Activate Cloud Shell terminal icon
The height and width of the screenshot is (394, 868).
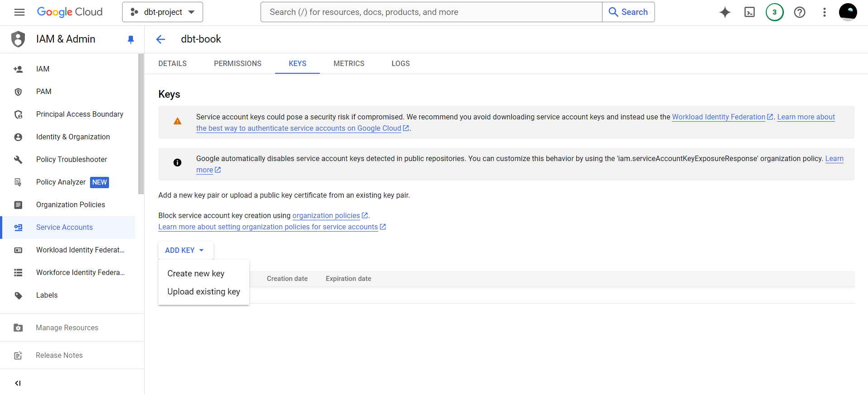click(x=749, y=12)
